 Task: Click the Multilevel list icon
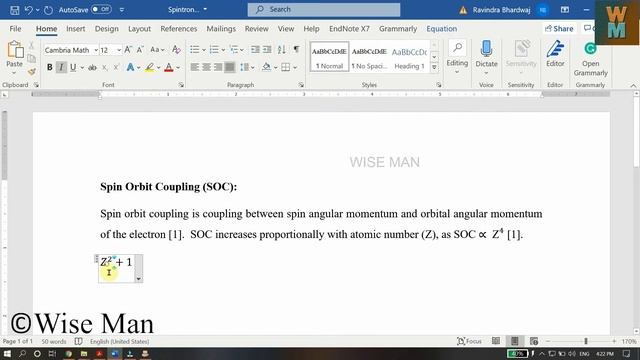[234, 50]
